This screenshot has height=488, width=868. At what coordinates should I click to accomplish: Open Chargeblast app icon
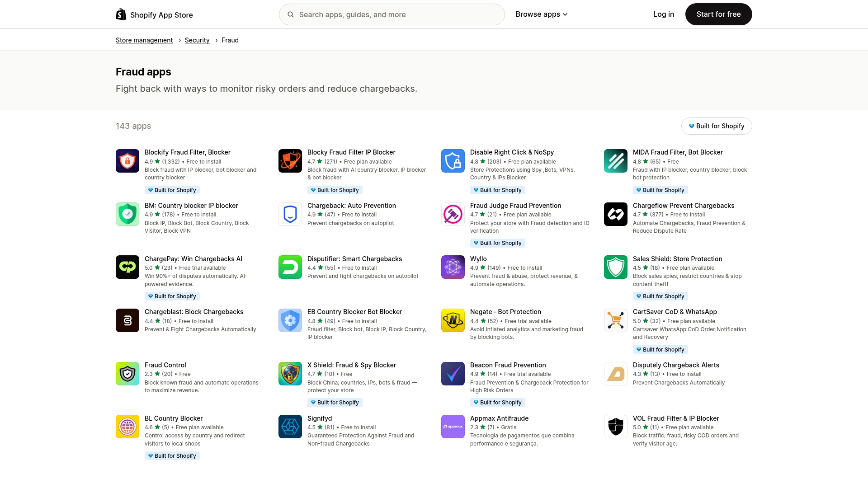coord(127,320)
